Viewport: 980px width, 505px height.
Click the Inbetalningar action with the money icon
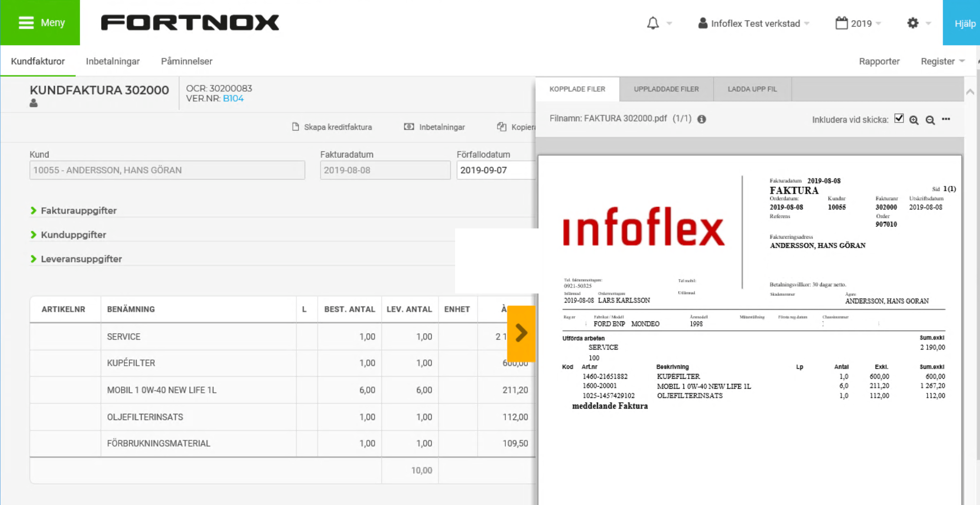pyautogui.click(x=434, y=127)
